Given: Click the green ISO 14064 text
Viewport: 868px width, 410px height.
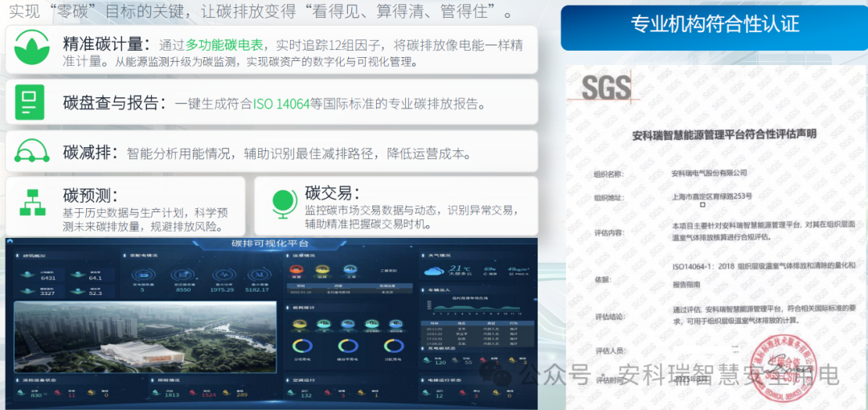Looking at the screenshot, I should tap(281, 103).
